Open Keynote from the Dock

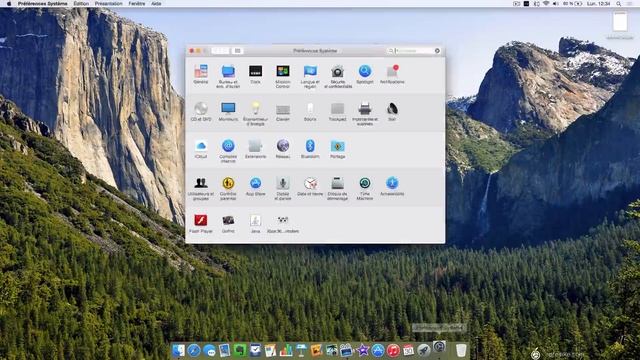point(301,350)
